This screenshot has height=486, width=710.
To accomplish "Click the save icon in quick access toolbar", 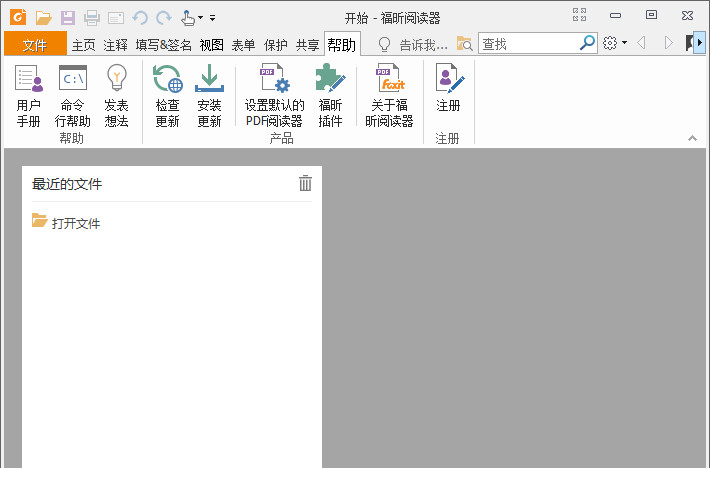I will point(68,18).
